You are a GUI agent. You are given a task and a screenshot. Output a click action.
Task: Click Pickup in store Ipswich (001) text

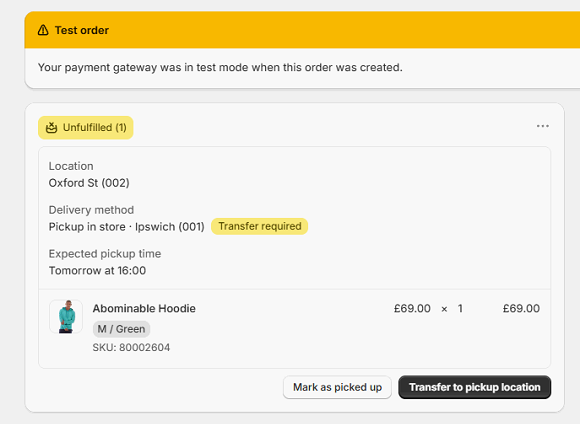(127, 226)
